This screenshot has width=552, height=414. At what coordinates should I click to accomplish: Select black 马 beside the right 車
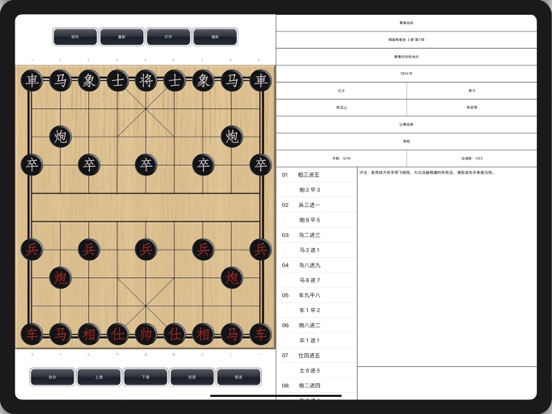tap(232, 80)
